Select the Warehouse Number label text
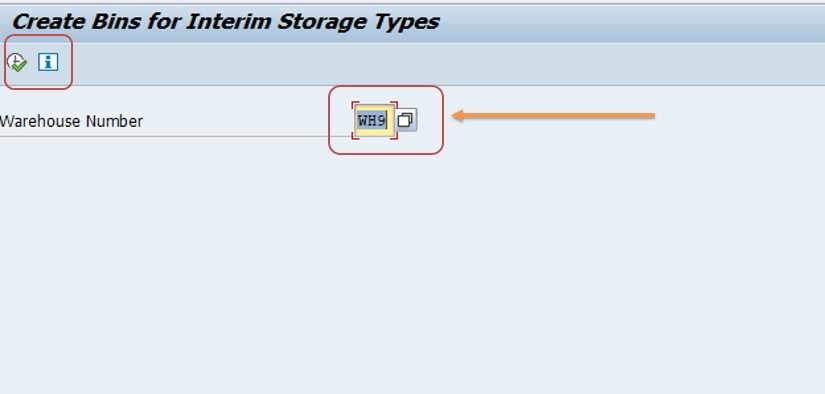This screenshot has height=394, width=825. pyautogui.click(x=72, y=122)
